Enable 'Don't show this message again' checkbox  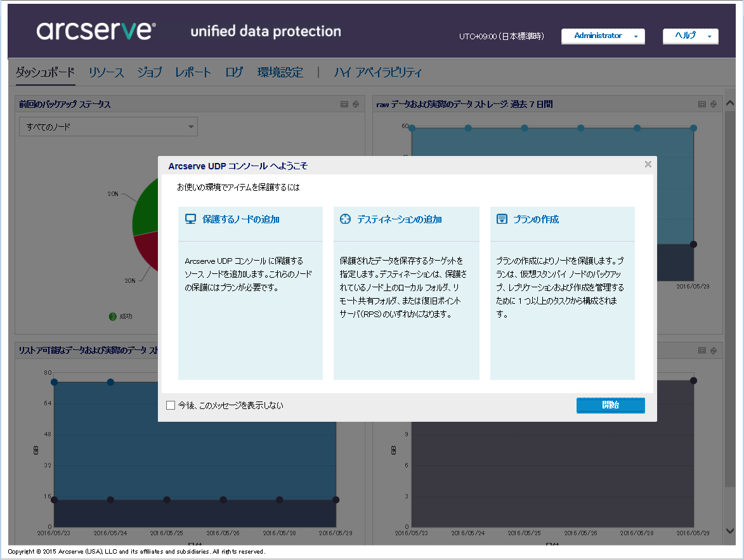click(x=171, y=405)
